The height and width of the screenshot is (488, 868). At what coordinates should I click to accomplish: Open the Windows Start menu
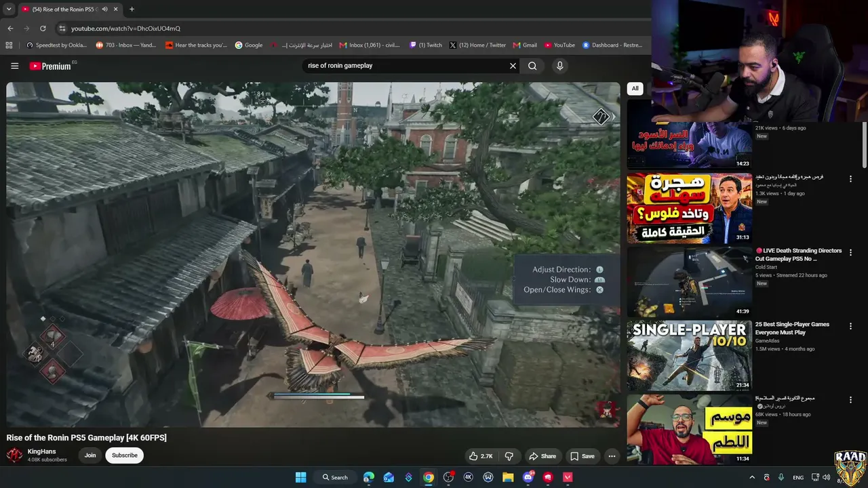point(300,477)
